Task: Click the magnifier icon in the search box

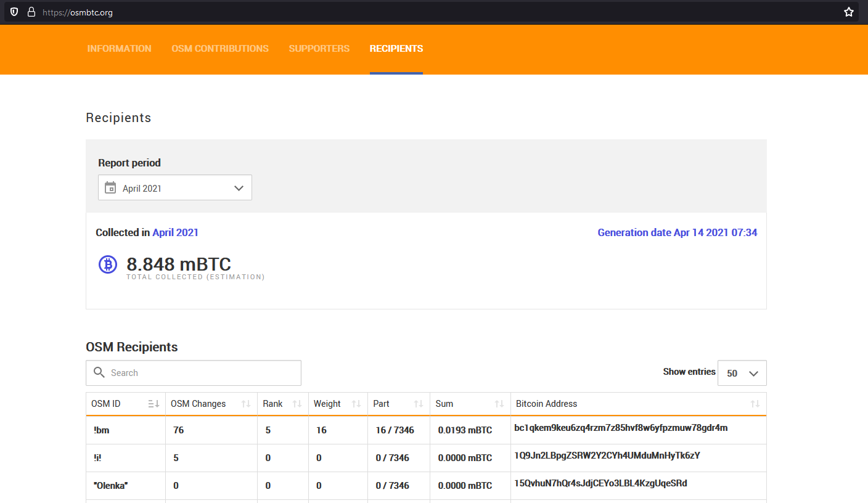Action: [99, 372]
